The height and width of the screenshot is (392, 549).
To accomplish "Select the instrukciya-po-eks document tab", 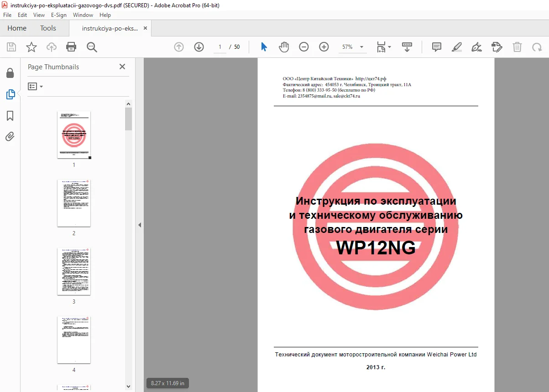I will [x=110, y=28].
